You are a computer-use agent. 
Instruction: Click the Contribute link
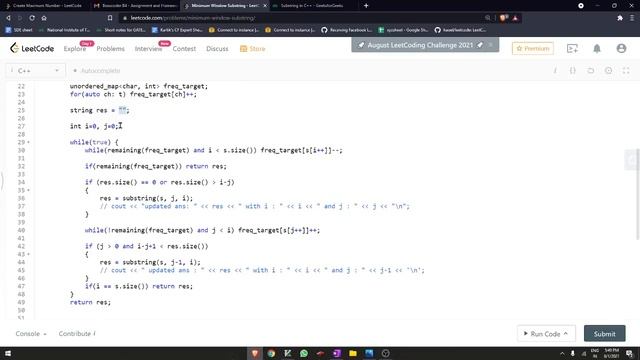coord(77,334)
